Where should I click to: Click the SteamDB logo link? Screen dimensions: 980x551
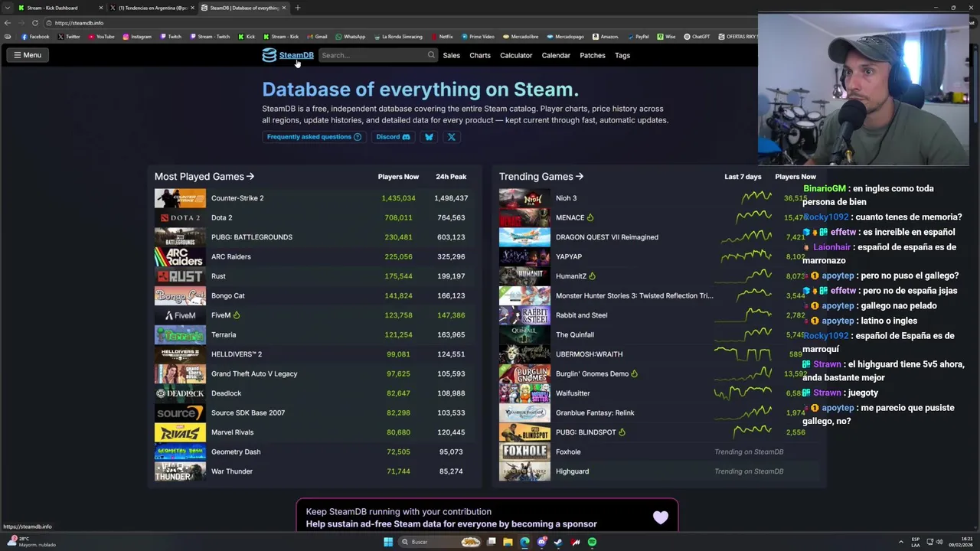pyautogui.click(x=288, y=55)
